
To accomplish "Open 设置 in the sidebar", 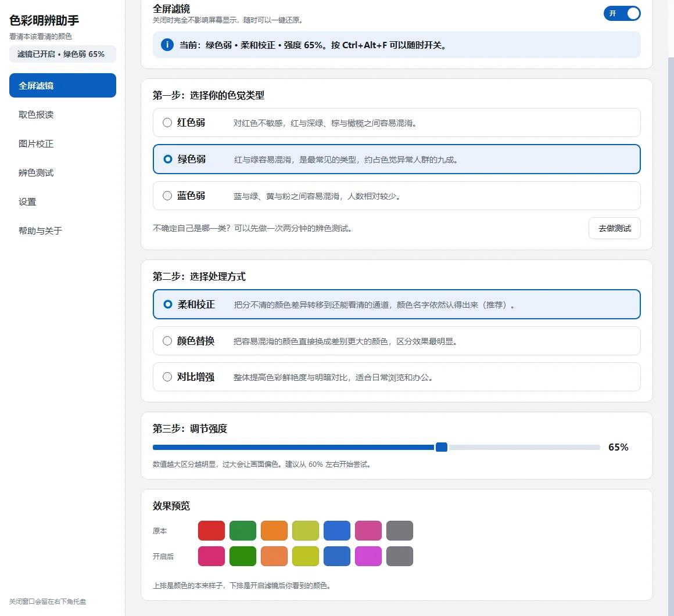I will click(63, 201).
